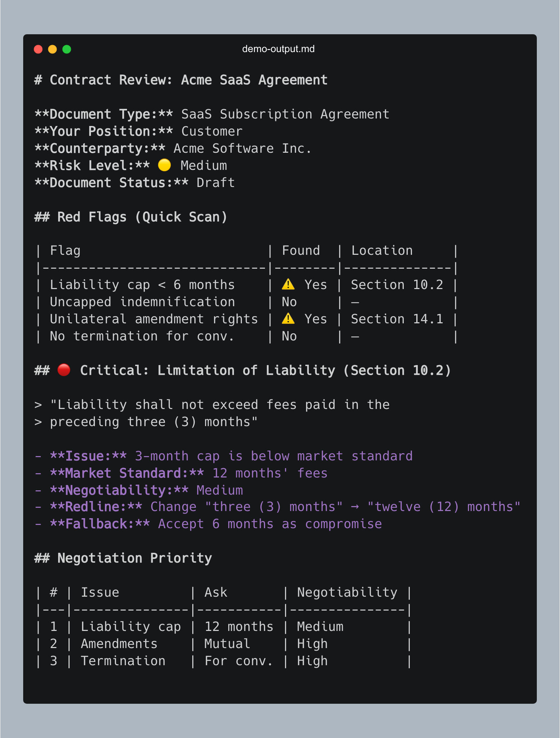
Task: Click the '**Fallback:**' bullet line
Action: click(x=208, y=524)
